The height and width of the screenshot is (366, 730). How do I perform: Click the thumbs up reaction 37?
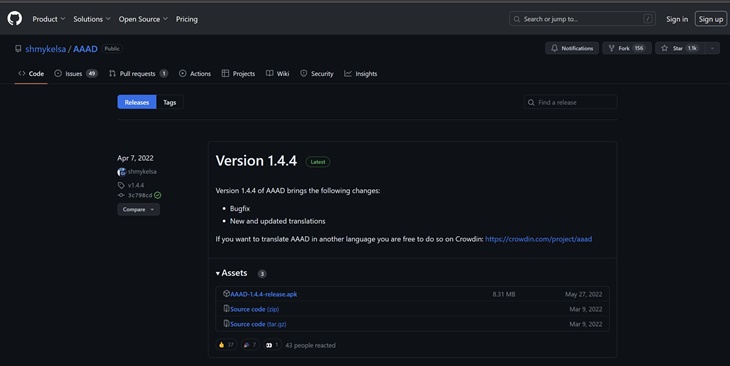coord(226,345)
